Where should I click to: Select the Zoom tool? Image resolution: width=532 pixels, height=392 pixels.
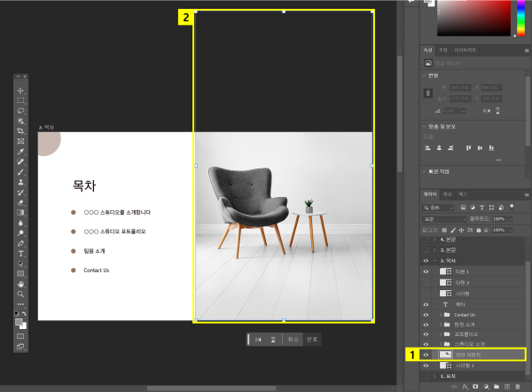20,294
